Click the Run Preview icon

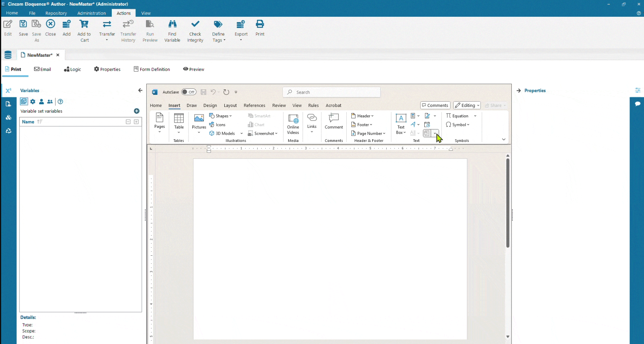[x=150, y=25]
